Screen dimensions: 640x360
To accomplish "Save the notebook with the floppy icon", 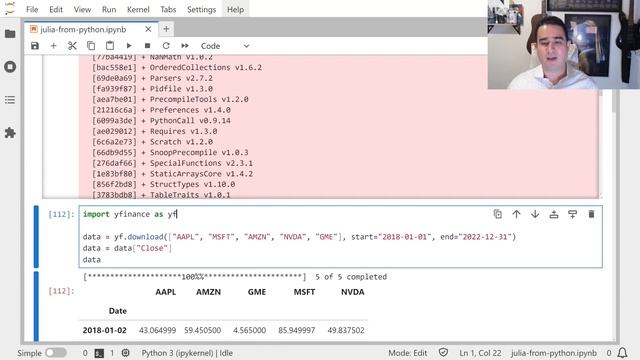I will click(35, 46).
